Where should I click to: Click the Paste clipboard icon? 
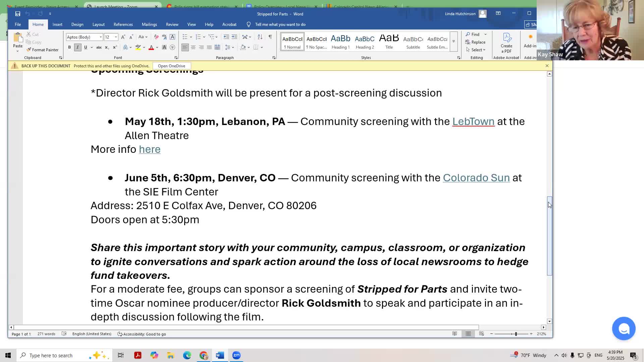(x=18, y=38)
